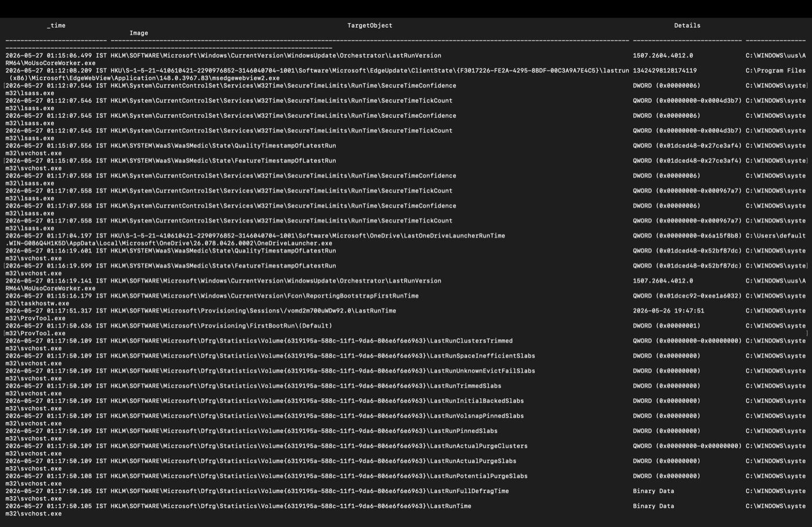Screen dimensions: 812x527
Task: Click the LastRunActualPurgeClusters registry path
Action: pos(319,447)
